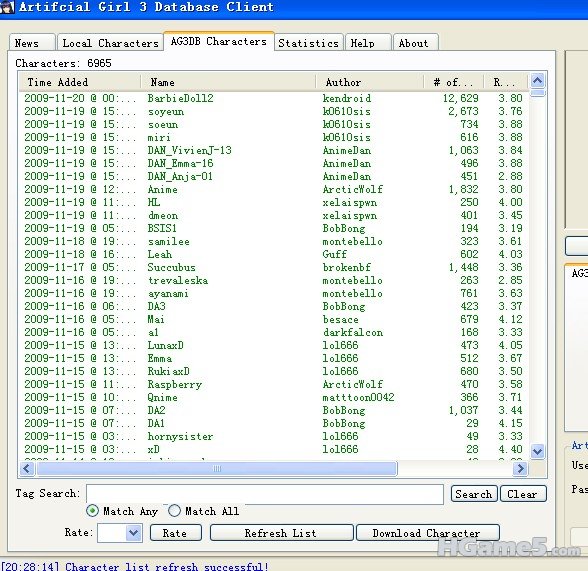The image size is (588, 571).
Task: Sort by the Time Added column header
Action: tap(80, 82)
